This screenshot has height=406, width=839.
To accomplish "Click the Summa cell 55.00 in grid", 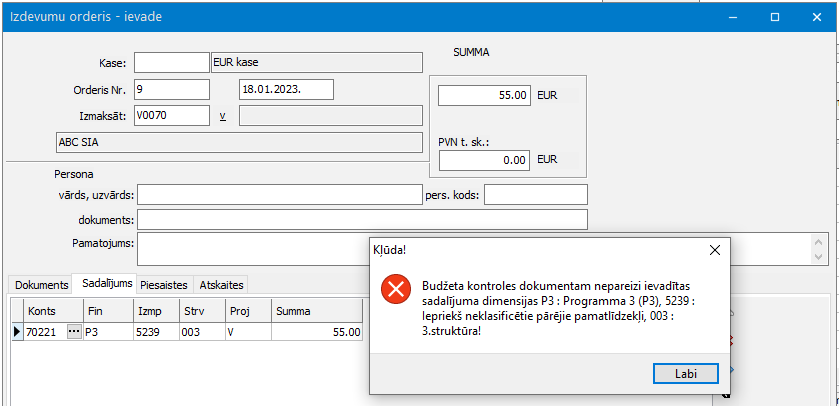I will tap(317, 332).
